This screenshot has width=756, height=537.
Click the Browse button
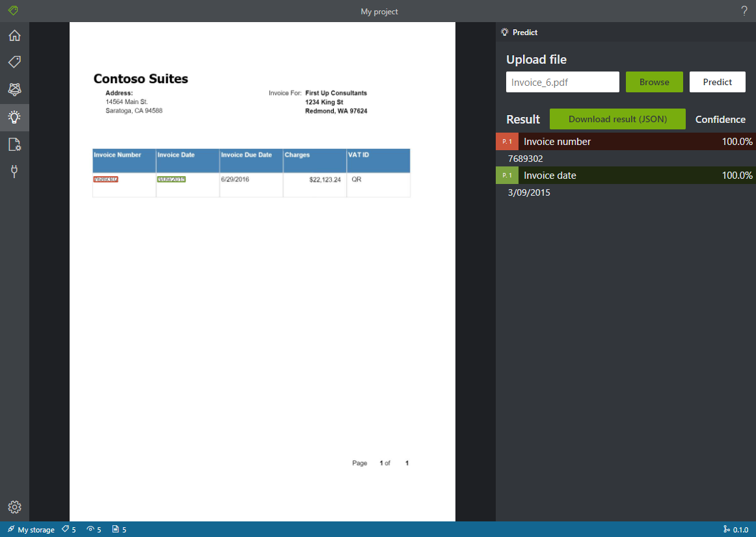tap(655, 82)
